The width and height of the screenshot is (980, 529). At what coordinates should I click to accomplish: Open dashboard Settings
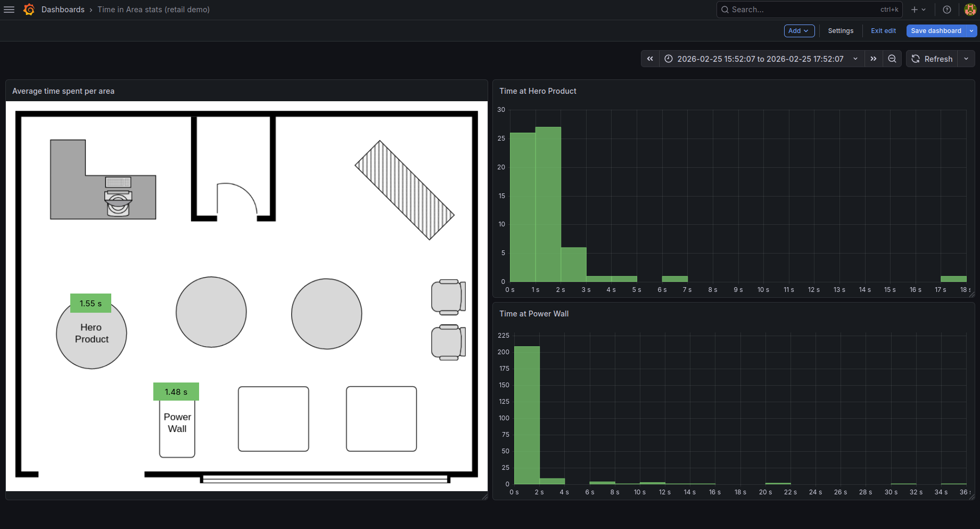point(841,31)
